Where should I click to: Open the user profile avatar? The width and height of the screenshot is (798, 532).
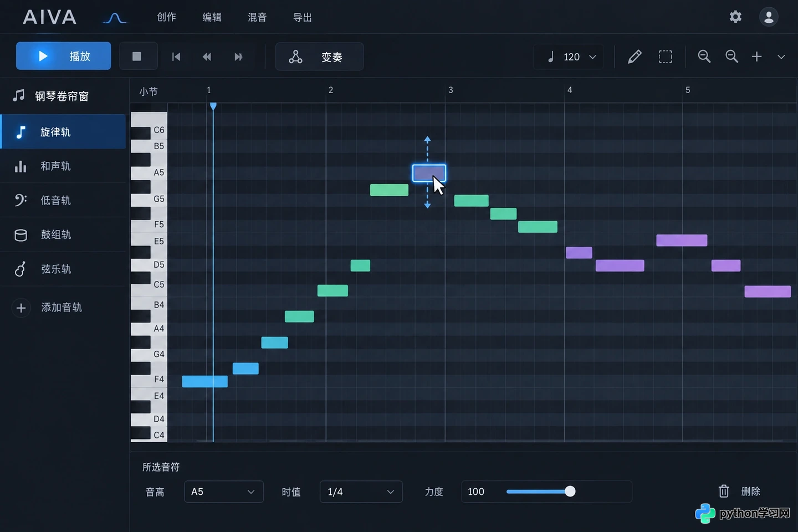pyautogui.click(x=769, y=17)
